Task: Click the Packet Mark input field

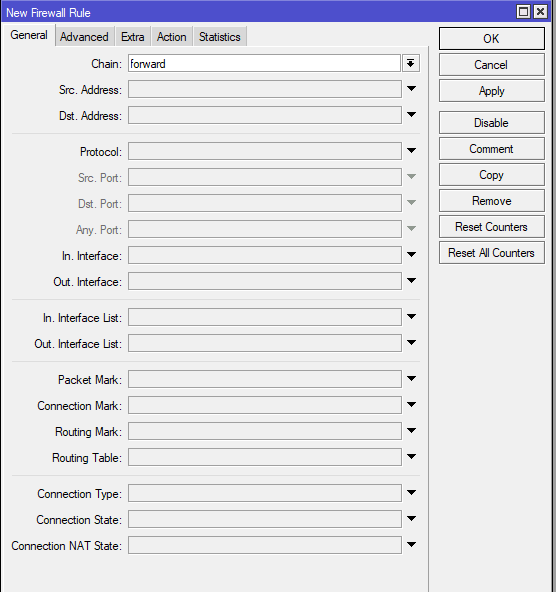Action: (x=265, y=379)
